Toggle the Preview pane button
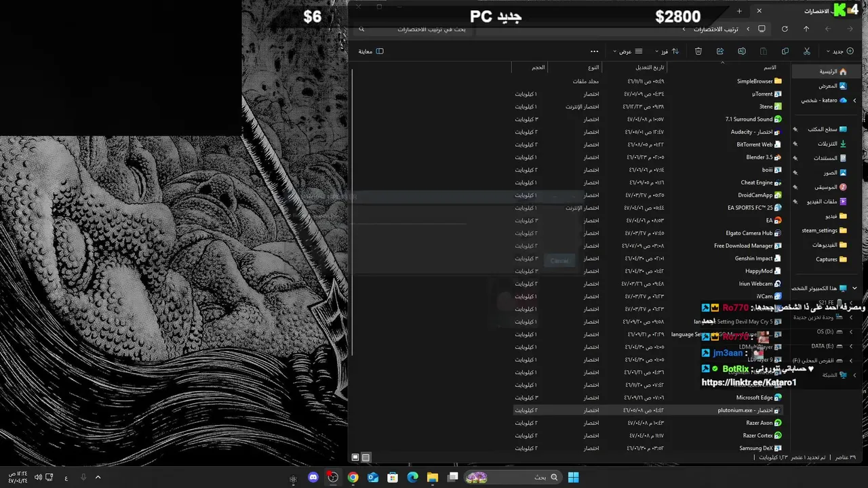Screen dimensions: 868x488 coord(371,52)
